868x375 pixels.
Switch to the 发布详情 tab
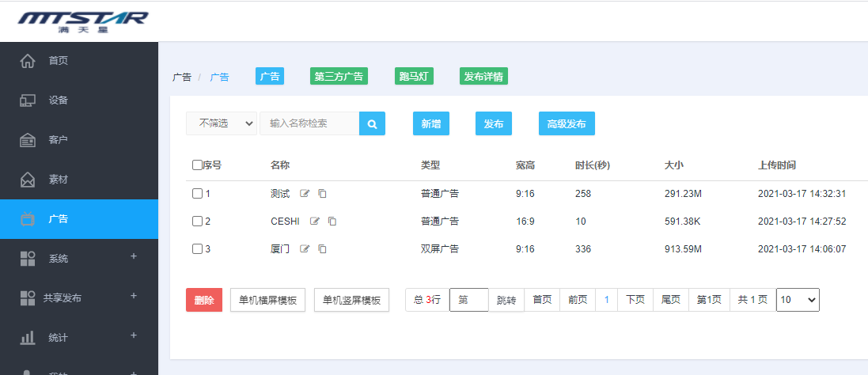click(483, 76)
